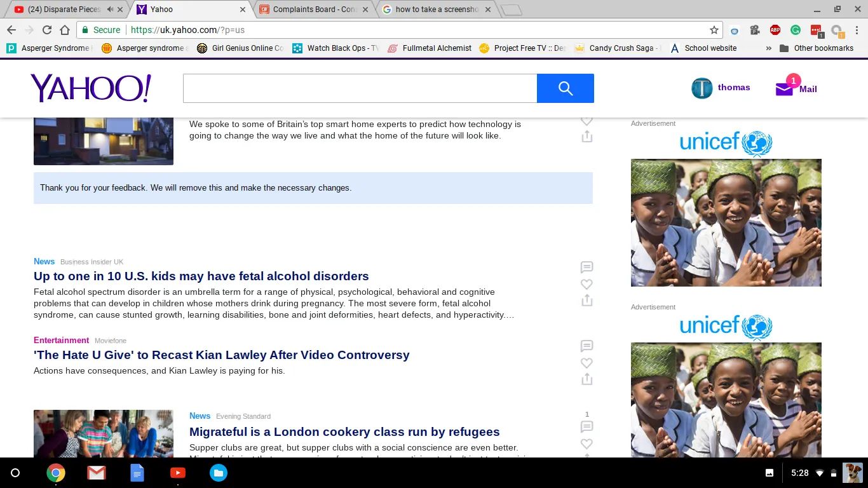
Task: Like the 'The Hate U Give' article
Action: point(587,363)
